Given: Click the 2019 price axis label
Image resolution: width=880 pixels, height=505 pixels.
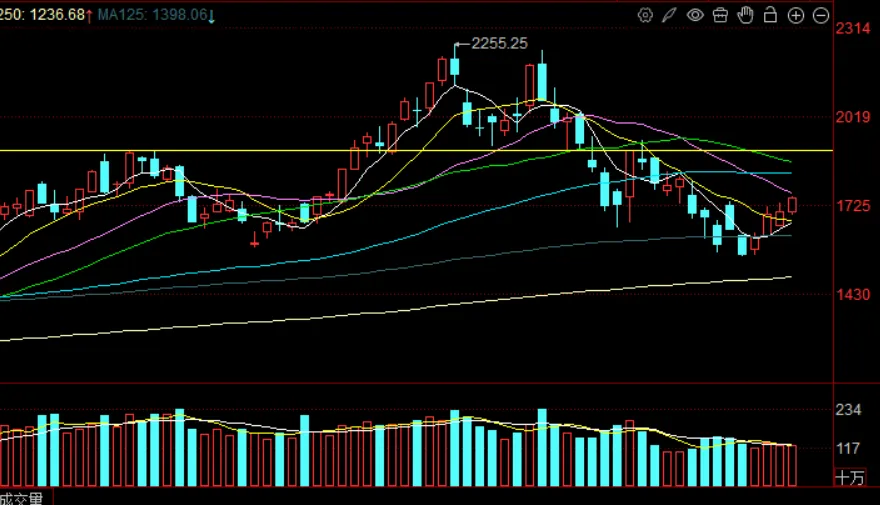Looking at the screenshot, I should point(852,117).
